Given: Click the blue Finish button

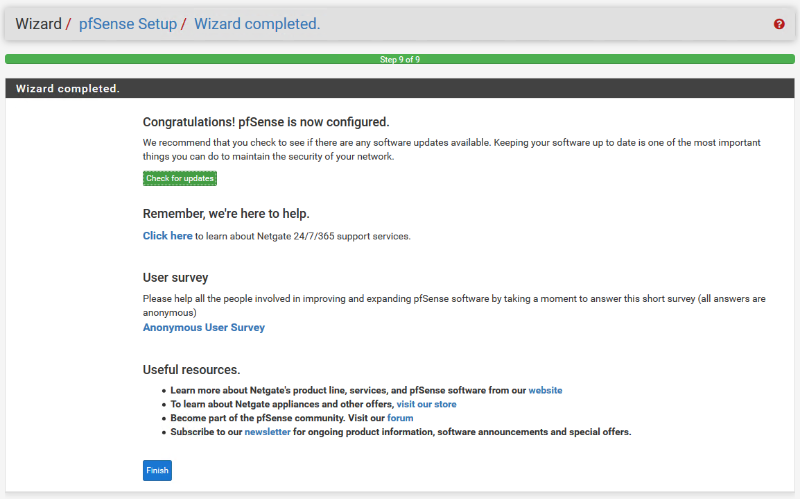Looking at the screenshot, I should 157,470.
